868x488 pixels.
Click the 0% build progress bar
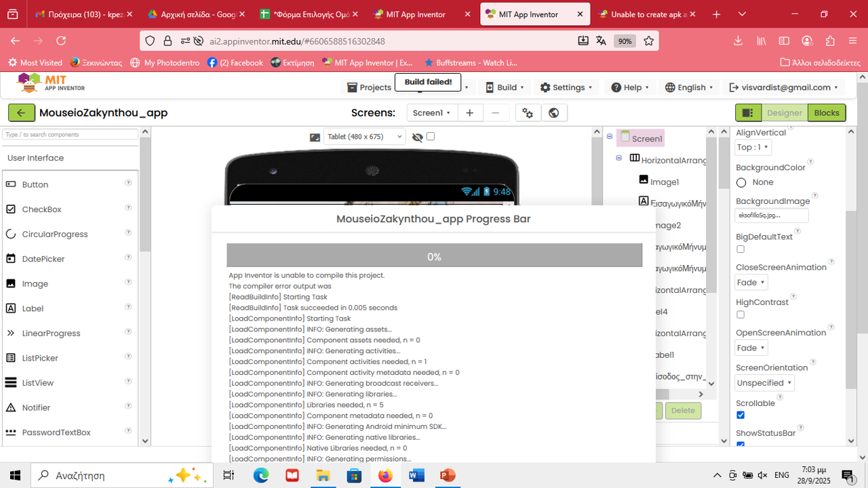click(434, 256)
